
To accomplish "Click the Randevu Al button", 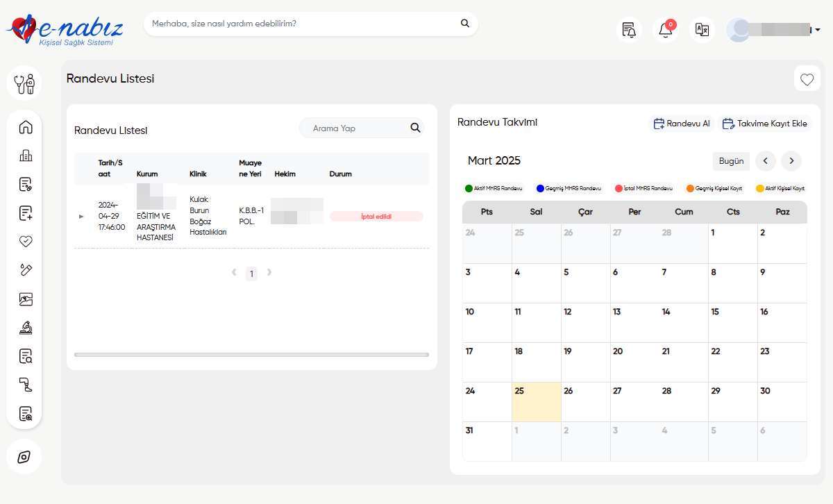I will click(x=682, y=124).
